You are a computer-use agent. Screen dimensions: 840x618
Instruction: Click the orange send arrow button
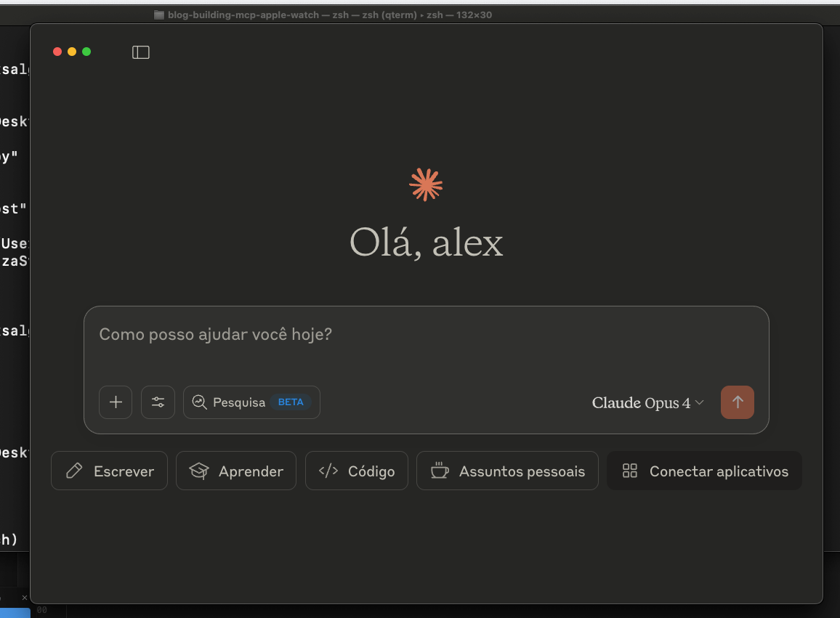pos(737,402)
